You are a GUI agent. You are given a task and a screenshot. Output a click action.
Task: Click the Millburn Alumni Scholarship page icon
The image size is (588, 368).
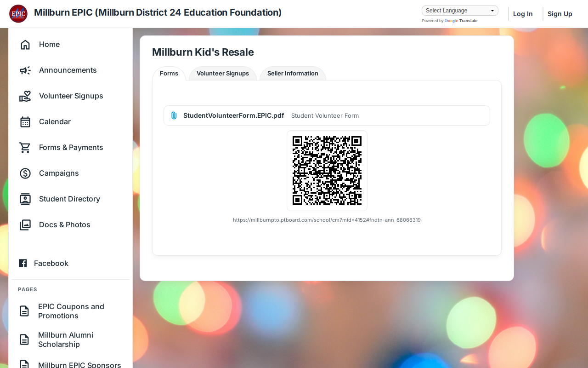24,340
